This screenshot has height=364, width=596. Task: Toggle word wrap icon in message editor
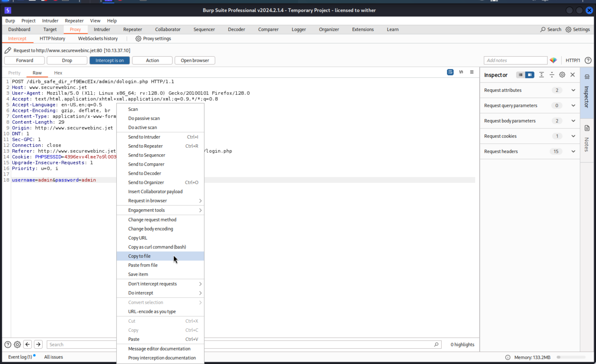(x=450, y=72)
